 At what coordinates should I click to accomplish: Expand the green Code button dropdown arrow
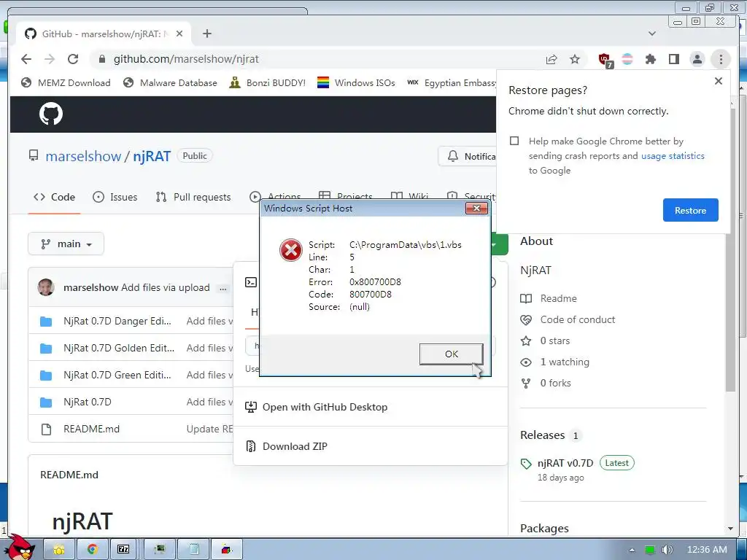495,245
